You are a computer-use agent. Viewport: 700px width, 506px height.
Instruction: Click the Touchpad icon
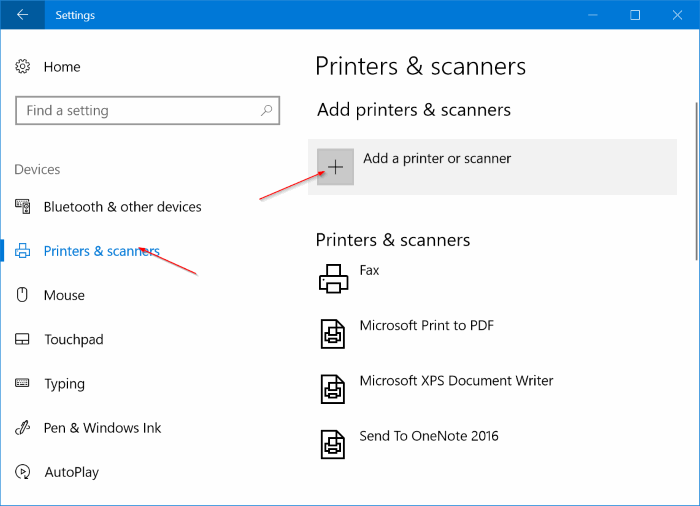click(22, 339)
